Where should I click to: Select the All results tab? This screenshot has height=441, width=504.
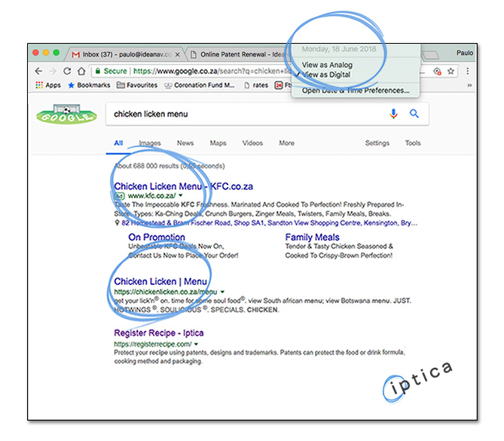118,143
